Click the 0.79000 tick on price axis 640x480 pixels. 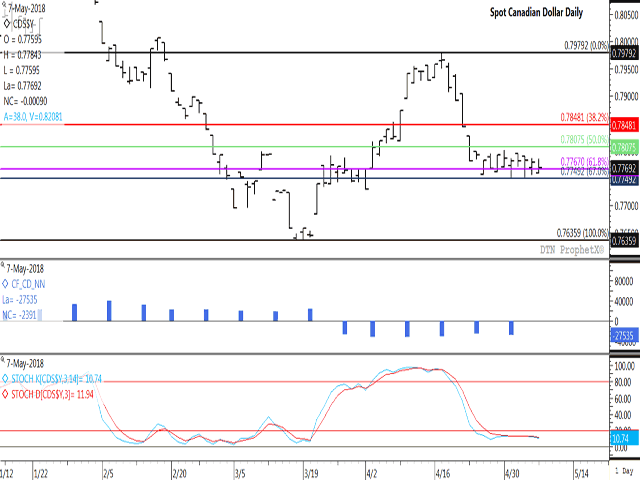click(626, 96)
